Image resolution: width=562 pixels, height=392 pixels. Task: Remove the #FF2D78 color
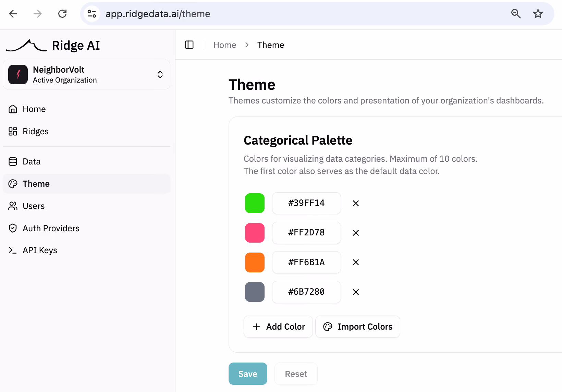tap(356, 233)
